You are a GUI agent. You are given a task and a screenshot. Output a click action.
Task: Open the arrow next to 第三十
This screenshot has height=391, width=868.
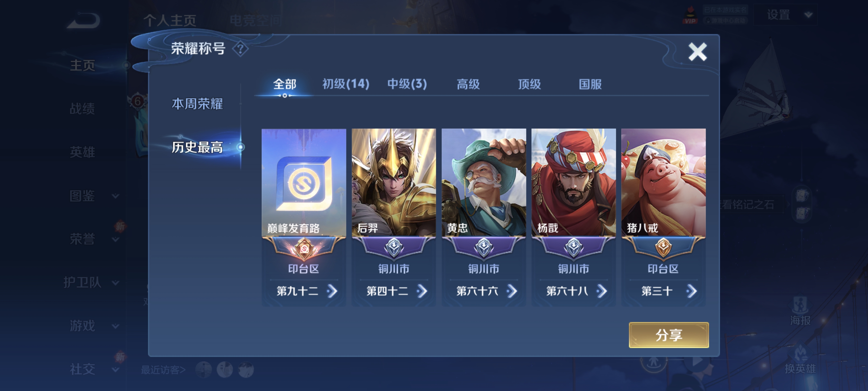pyautogui.click(x=692, y=291)
